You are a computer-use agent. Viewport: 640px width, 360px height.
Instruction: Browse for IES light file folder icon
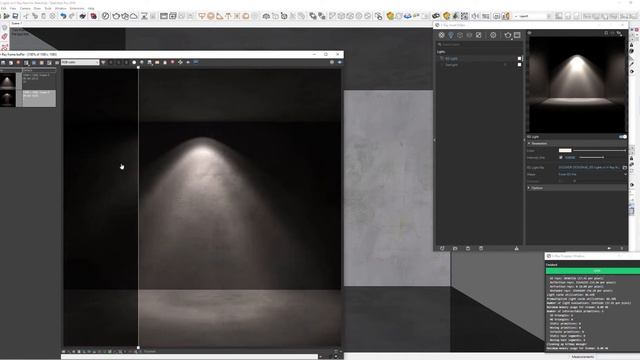pos(624,167)
